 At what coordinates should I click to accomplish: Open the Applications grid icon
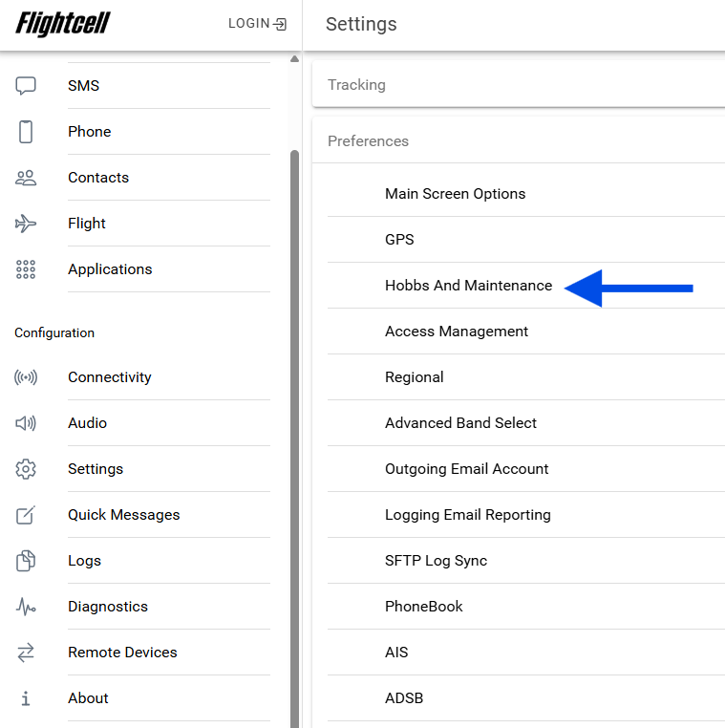click(26, 269)
